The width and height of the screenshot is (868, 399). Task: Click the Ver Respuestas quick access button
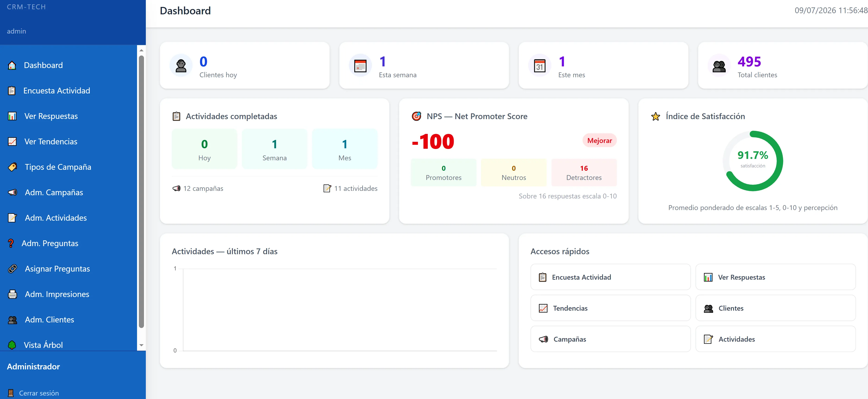coord(775,277)
